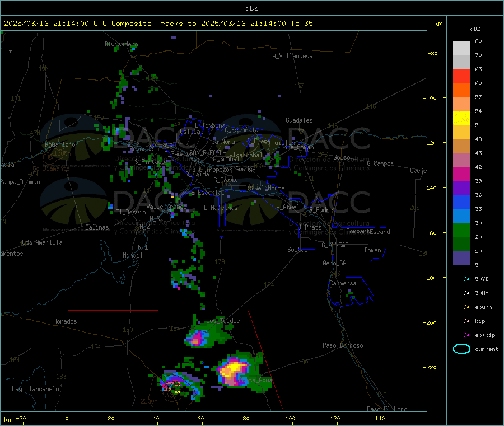Click the G_ALVEAR label
The image size is (504, 426).
click(335, 245)
